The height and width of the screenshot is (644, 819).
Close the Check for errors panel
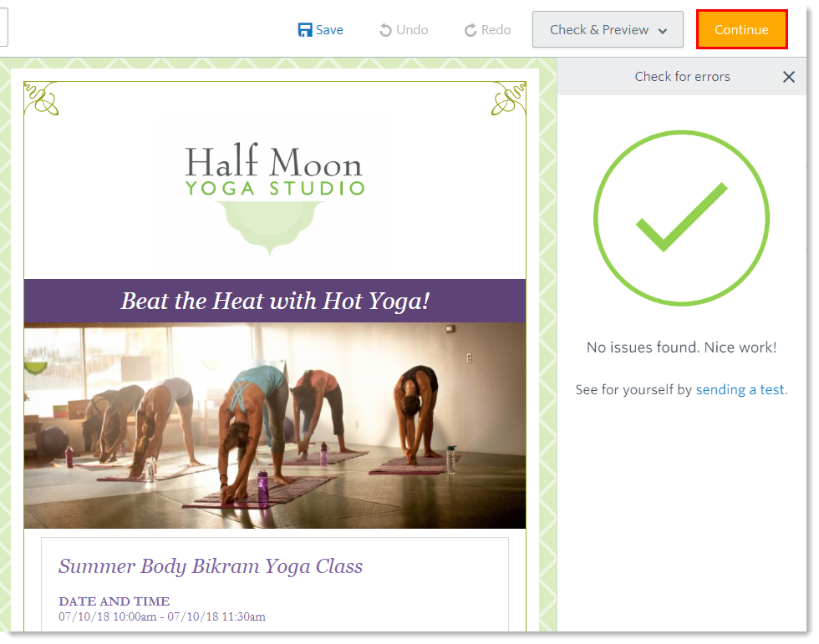789,77
